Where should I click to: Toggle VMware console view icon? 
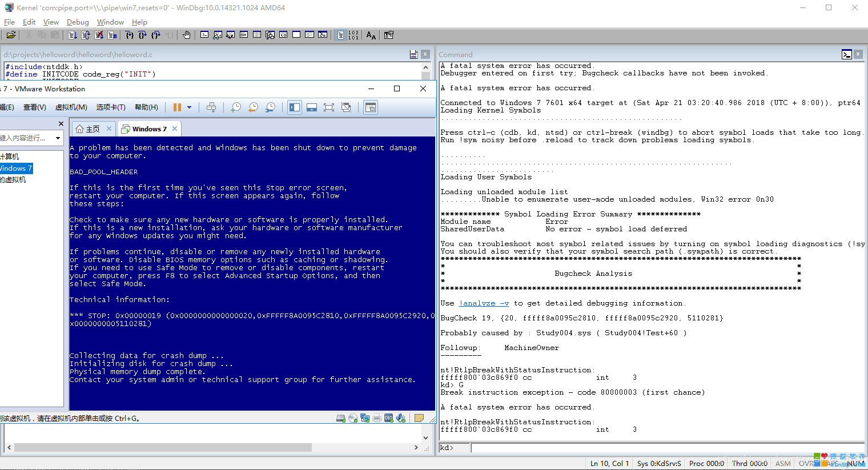pos(371,107)
